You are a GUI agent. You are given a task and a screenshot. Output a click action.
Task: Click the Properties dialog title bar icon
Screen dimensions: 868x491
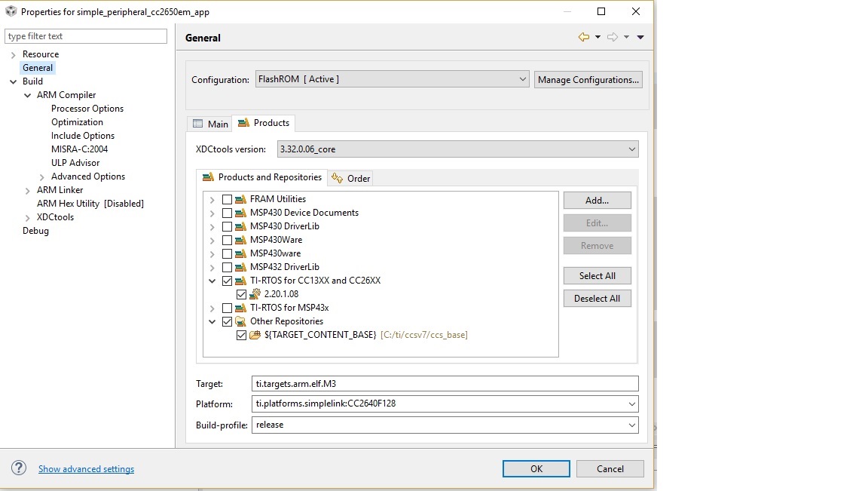coord(11,11)
